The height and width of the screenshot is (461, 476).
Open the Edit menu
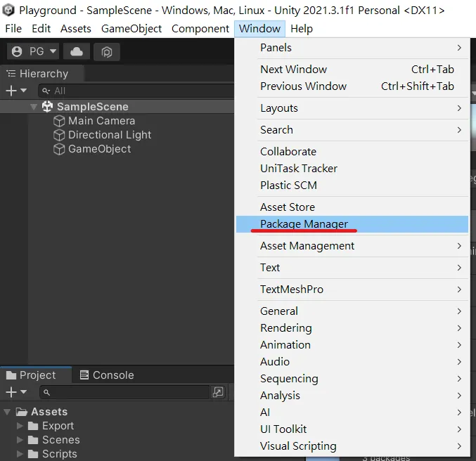(x=41, y=29)
